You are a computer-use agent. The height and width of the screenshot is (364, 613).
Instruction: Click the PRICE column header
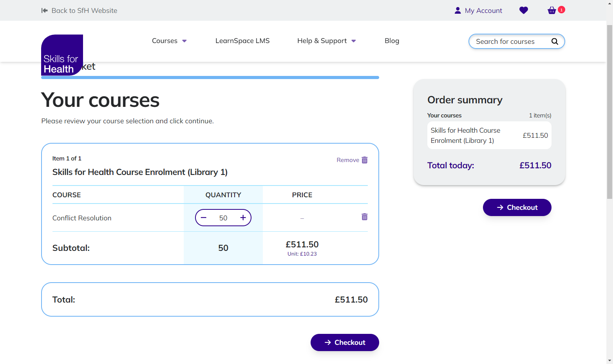302,195
